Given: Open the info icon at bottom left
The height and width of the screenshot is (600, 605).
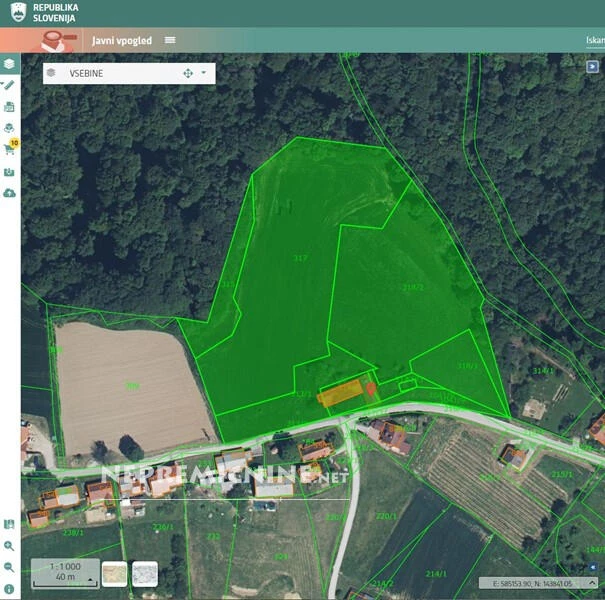Looking at the screenshot, I should (x=9, y=590).
